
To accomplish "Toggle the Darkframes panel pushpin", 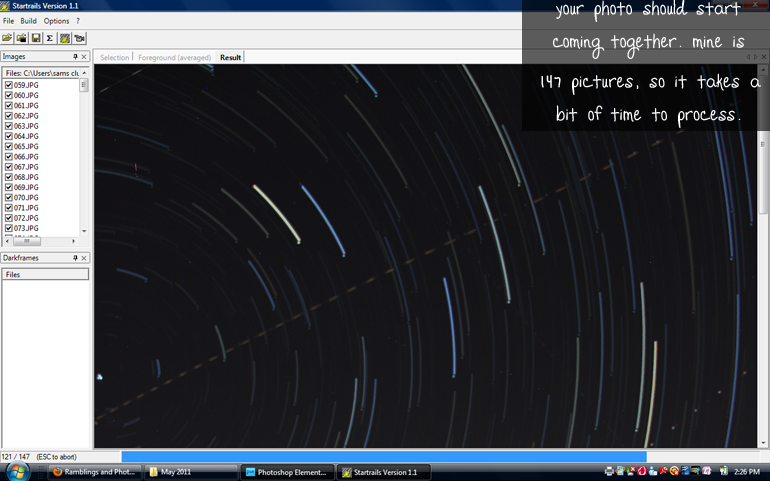I will (x=75, y=257).
